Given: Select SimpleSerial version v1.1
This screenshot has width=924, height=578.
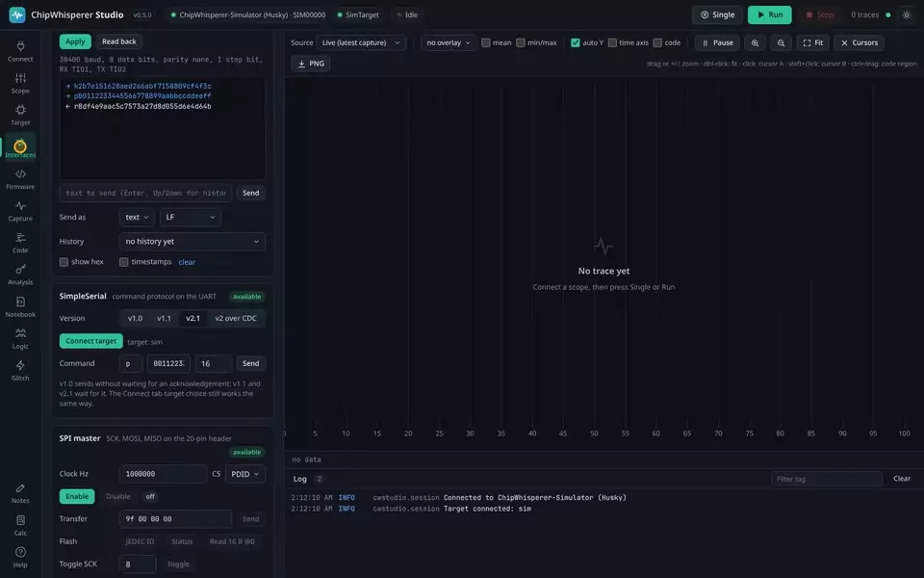Looking at the screenshot, I should (164, 318).
